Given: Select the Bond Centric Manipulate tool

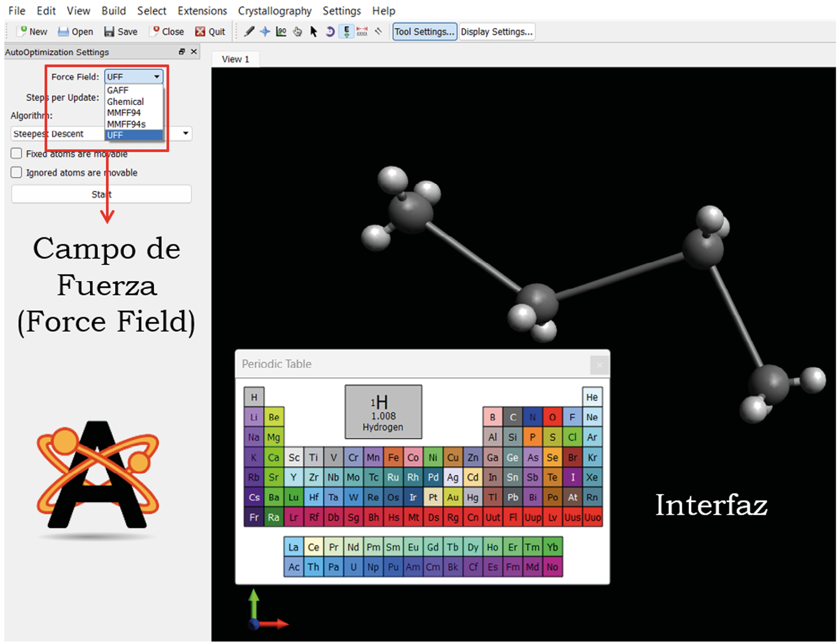Looking at the screenshot, I should [x=281, y=32].
